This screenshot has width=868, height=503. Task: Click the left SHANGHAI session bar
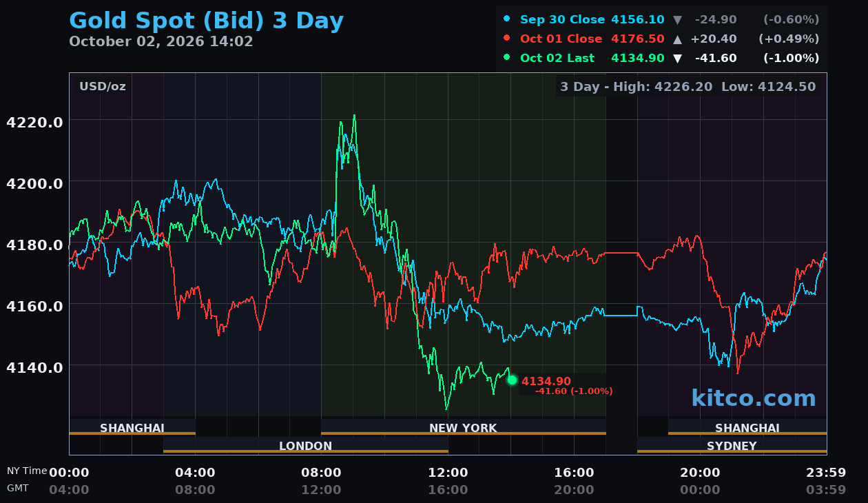[x=132, y=427]
